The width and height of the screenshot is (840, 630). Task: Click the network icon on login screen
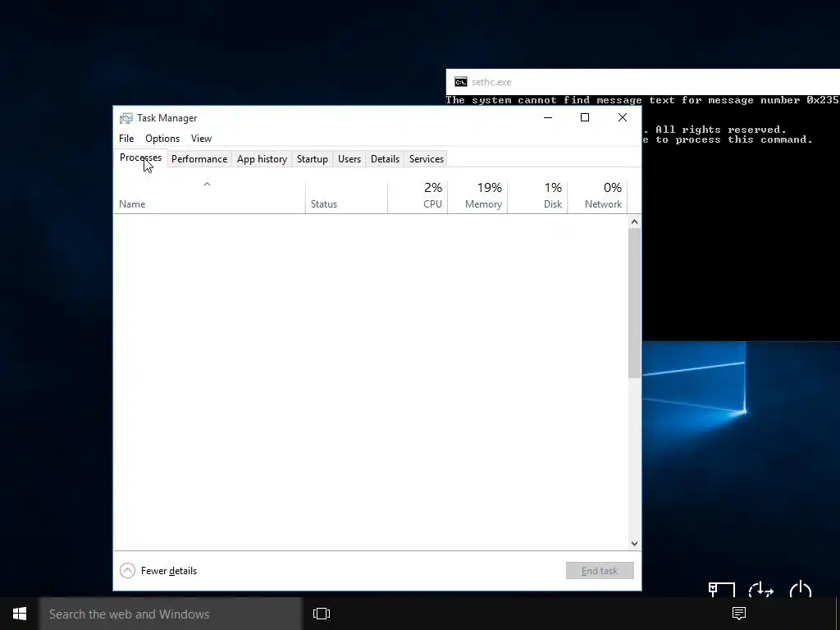(721, 589)
